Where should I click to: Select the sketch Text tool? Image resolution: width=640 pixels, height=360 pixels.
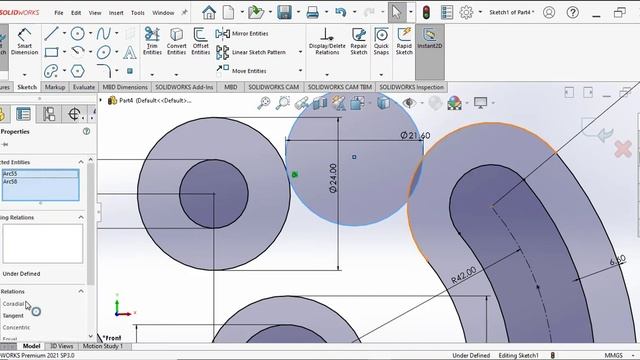tap(130, 52)
